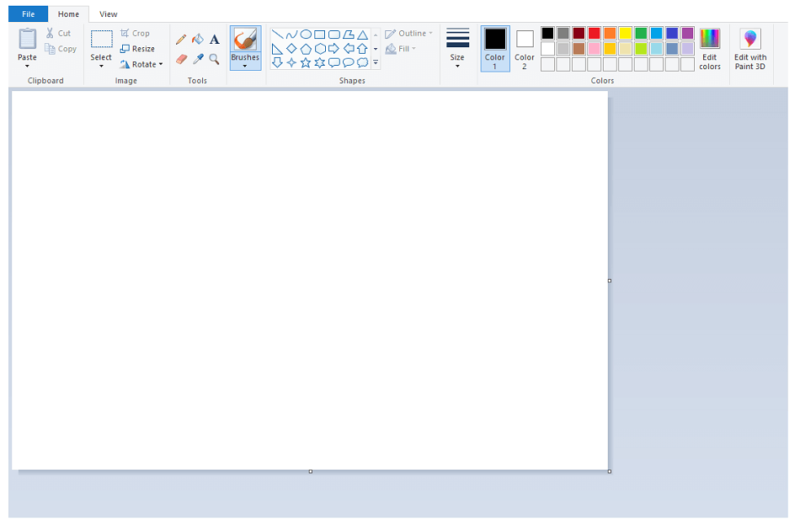
Task: Click the canvas right-edge resize handle
Action: point(610,281)
